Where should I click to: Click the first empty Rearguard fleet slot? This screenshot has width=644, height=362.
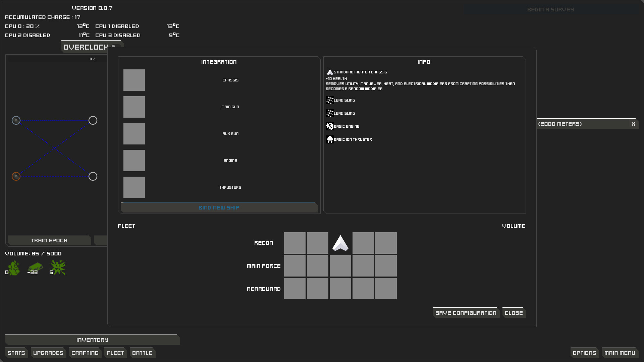pos(295,289)
